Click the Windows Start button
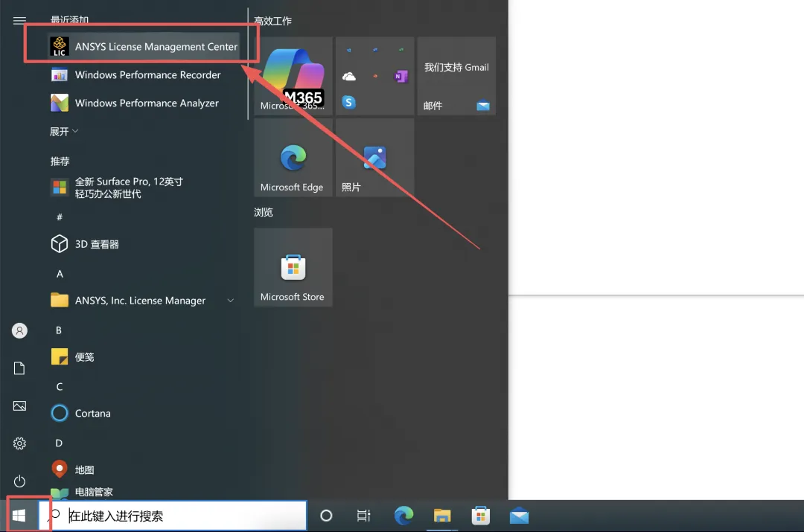 [x=19, y=516]
